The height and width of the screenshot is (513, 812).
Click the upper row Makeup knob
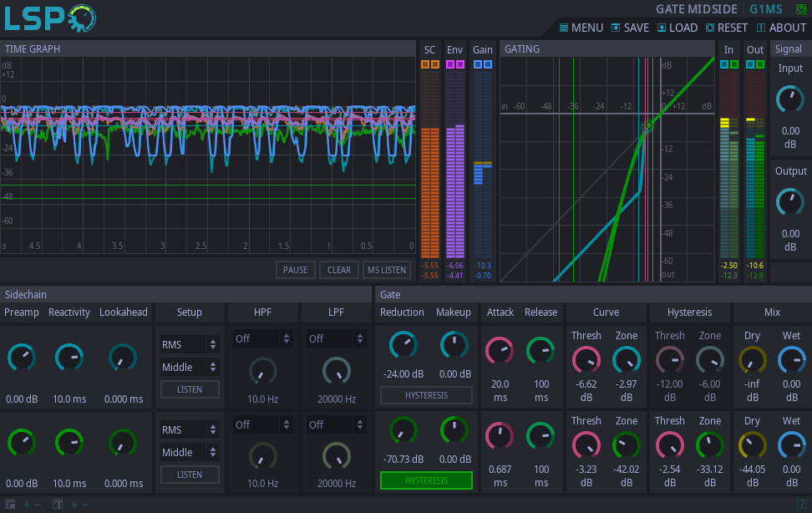coord(454,344)
